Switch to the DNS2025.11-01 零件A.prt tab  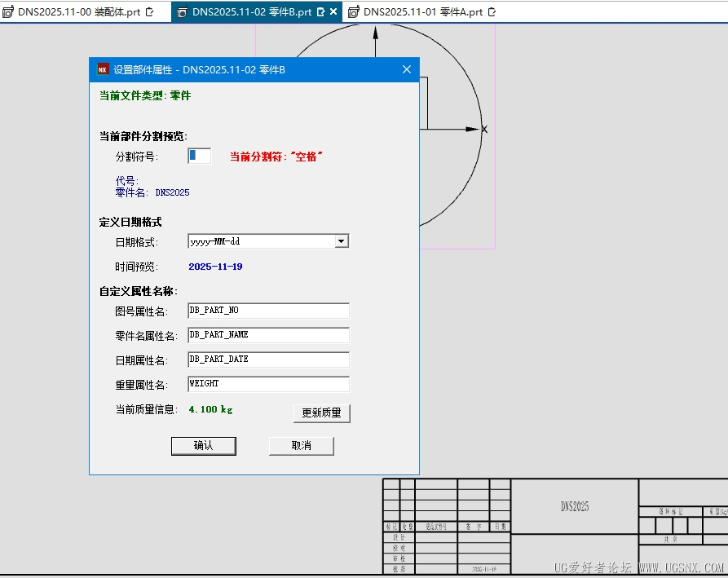(423, 12)
